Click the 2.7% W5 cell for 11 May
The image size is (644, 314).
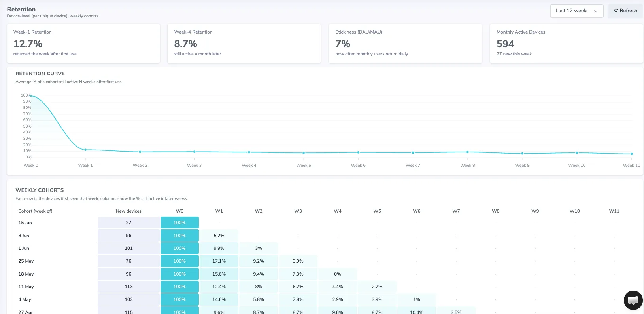coord(377,287)
